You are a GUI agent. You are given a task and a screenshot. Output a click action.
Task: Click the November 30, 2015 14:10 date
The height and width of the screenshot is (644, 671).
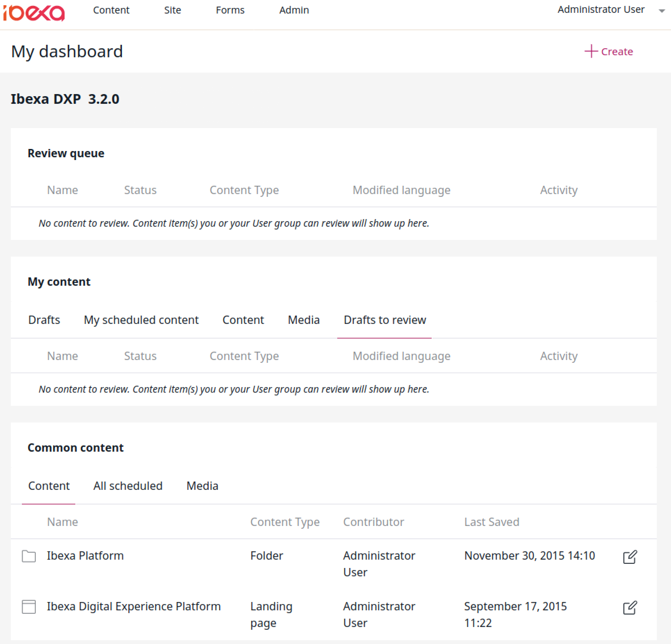coord(529,556)
